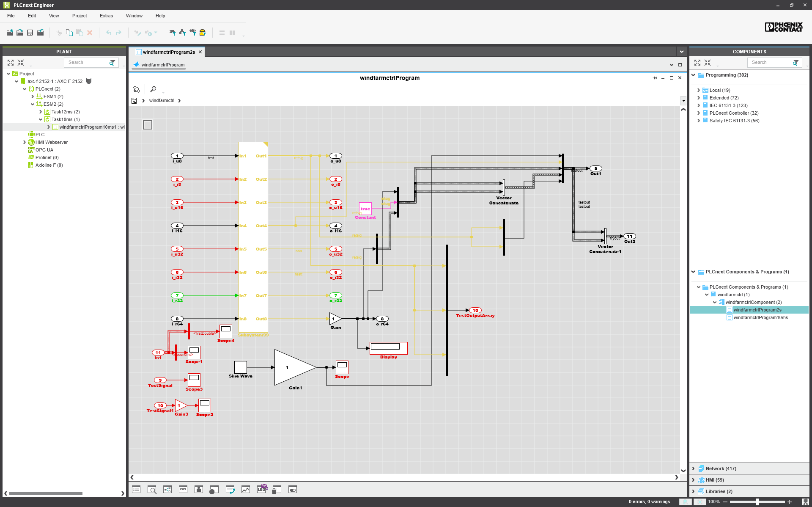812x507 pixels.
Task: Click the New Project toolbar icon
Action: pyautogui.click(x=10, y=33)
